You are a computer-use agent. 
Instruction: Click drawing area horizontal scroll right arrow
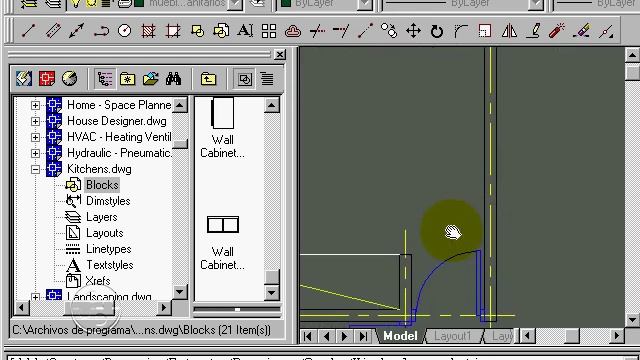coord(617,336)
